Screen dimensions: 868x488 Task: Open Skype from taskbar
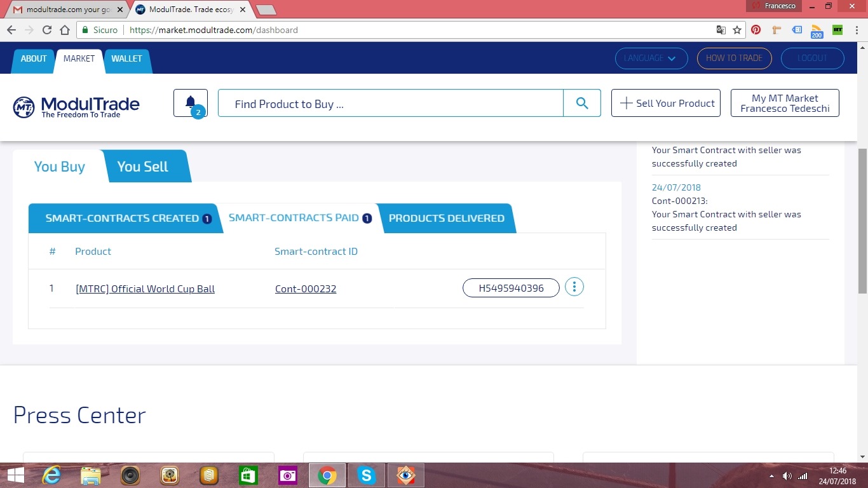click(x=366, y=475)
